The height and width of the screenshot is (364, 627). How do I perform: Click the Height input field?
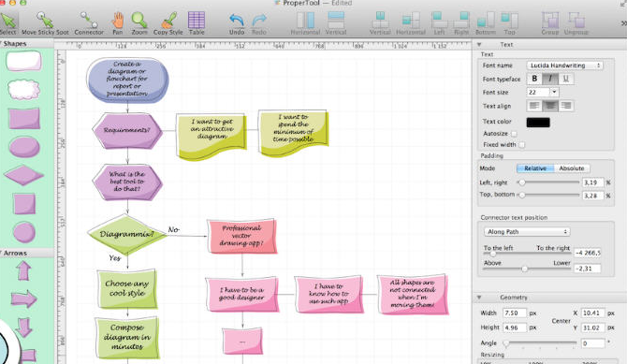(515, 328)
